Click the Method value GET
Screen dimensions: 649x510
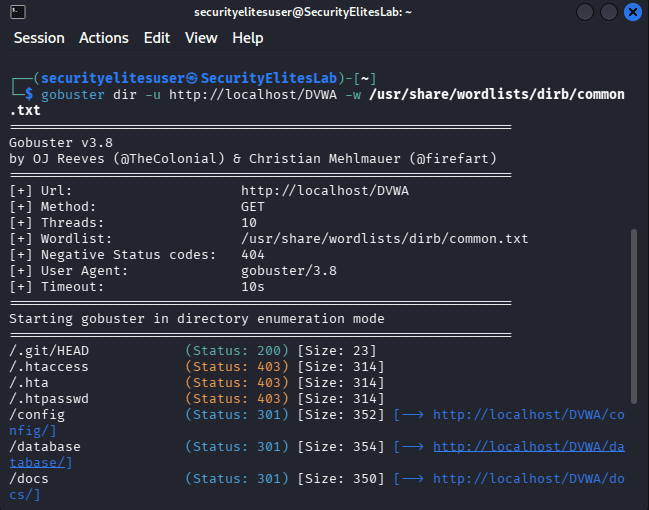[252, 207]
